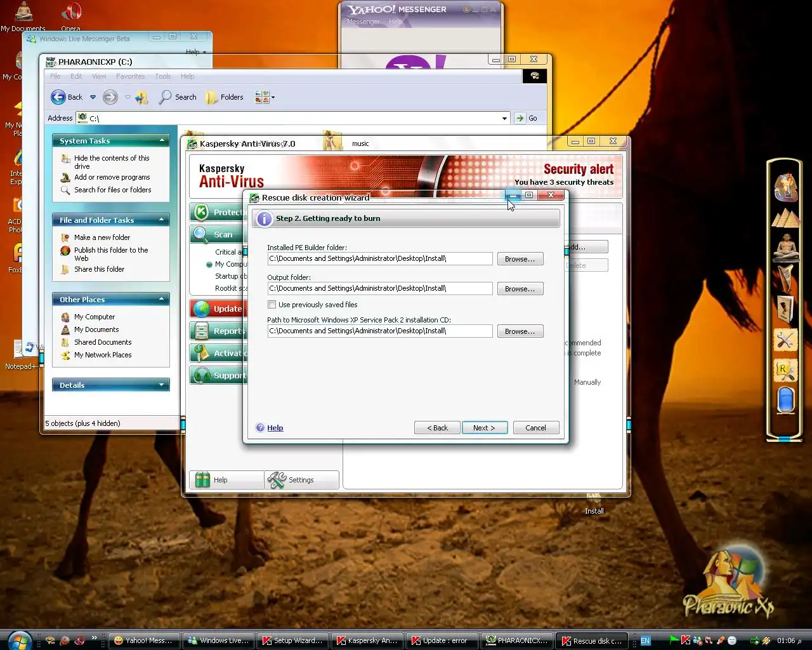Click the Nefertiti book icon in dock
The height and width of the screenshot is (650, 812).
pos(785,308)
